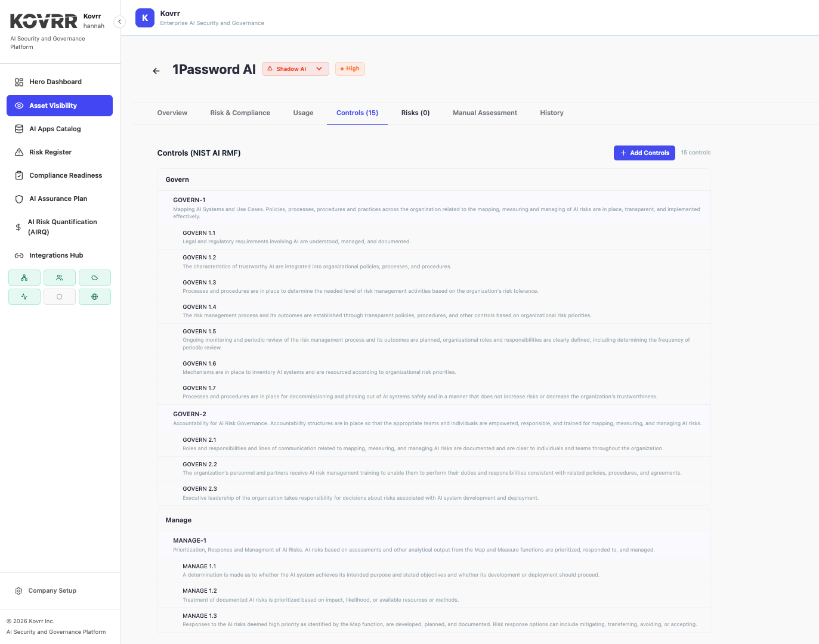Click the Kovrr logo in the sidebar

44,21
